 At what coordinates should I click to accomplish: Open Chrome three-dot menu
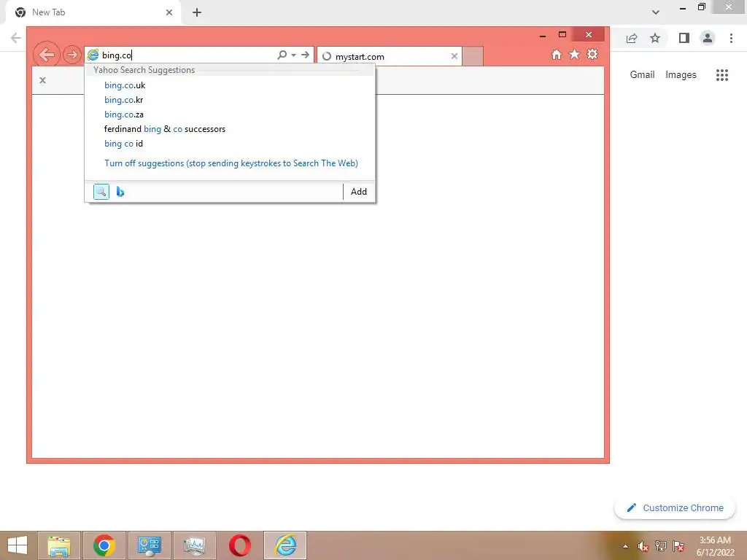[731, 38]
